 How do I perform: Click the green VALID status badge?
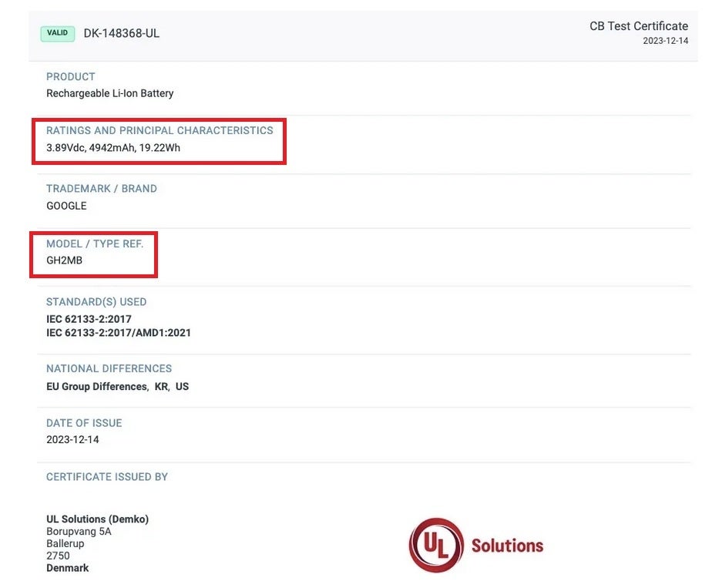(x=58, y=34)
